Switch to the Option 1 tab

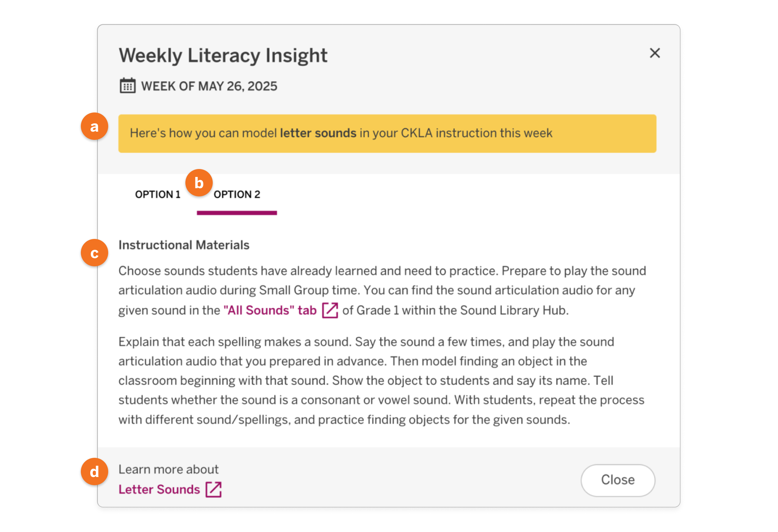pos(158,195)
